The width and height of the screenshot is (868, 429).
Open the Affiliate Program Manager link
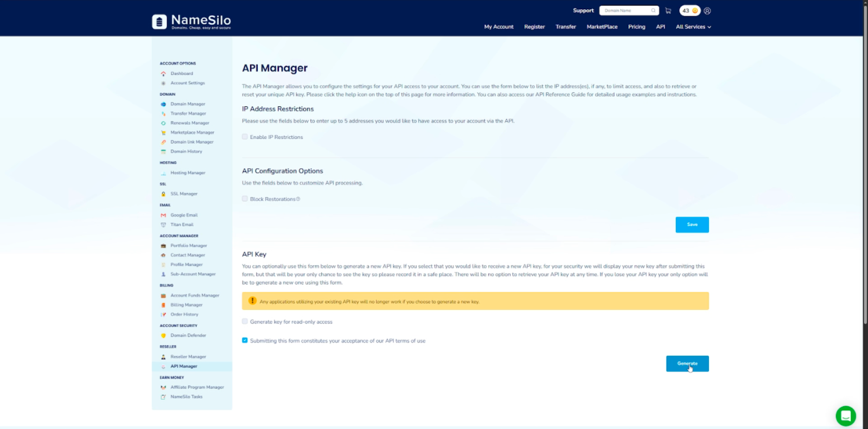coord(197,387)
